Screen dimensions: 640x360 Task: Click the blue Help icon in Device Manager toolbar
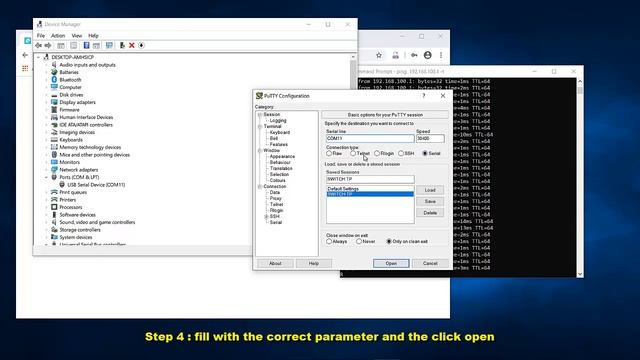tap(86, 45)
